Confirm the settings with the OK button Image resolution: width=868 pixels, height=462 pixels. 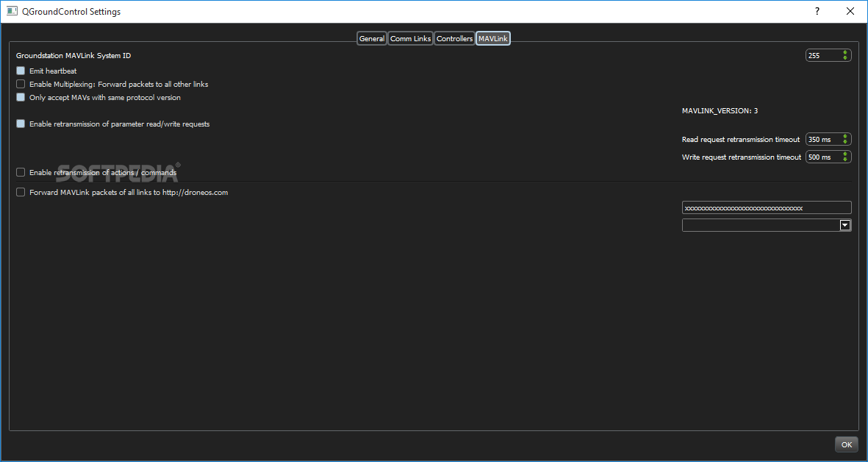coord(847,444)
